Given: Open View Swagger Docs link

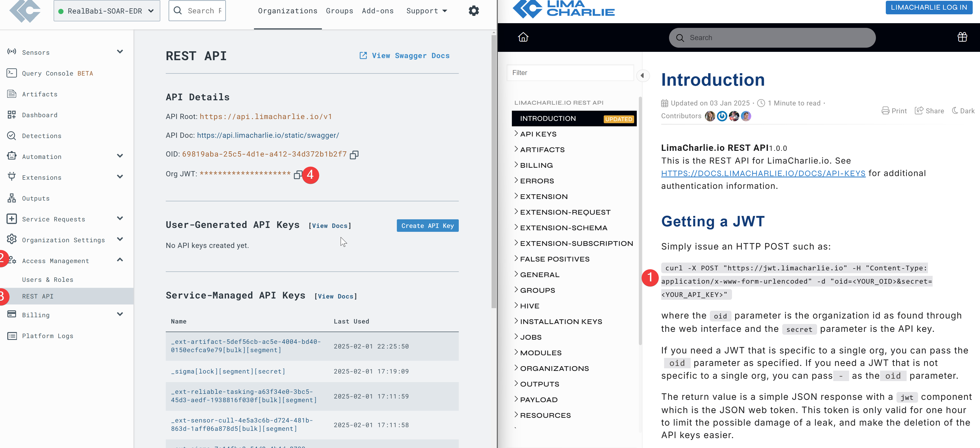Looking at the screenshot, I should click(x=405, y=55).
